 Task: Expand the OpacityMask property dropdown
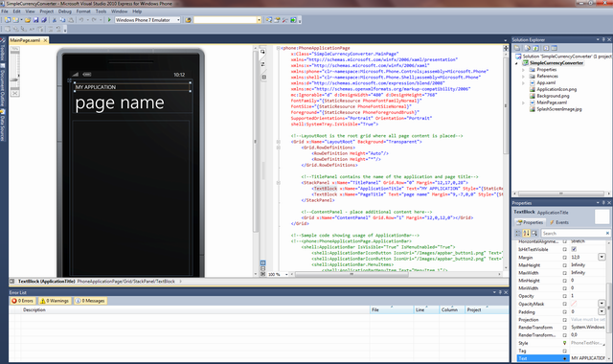coord(602,304)
